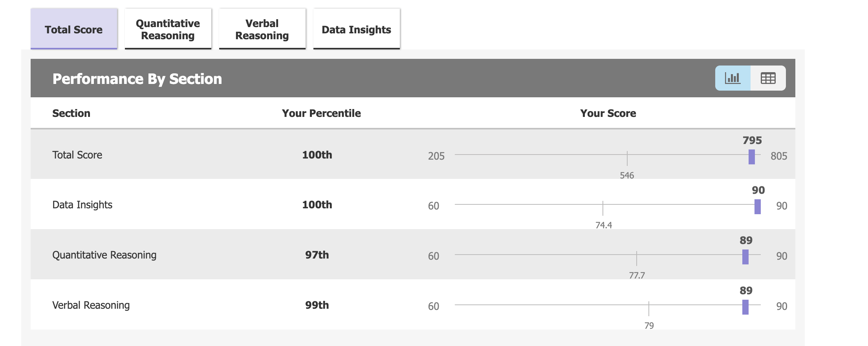Viewport: 868px width, 346px height.
Task: Switch to bar chart view icon
Action: (733, 78)
